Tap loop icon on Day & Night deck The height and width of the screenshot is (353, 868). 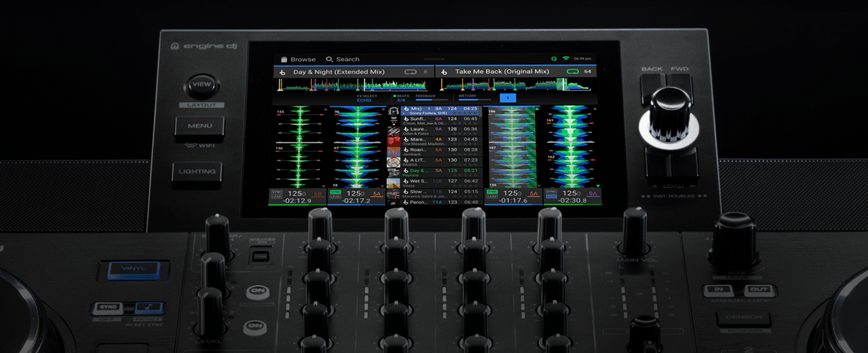[x=410, y=72]
